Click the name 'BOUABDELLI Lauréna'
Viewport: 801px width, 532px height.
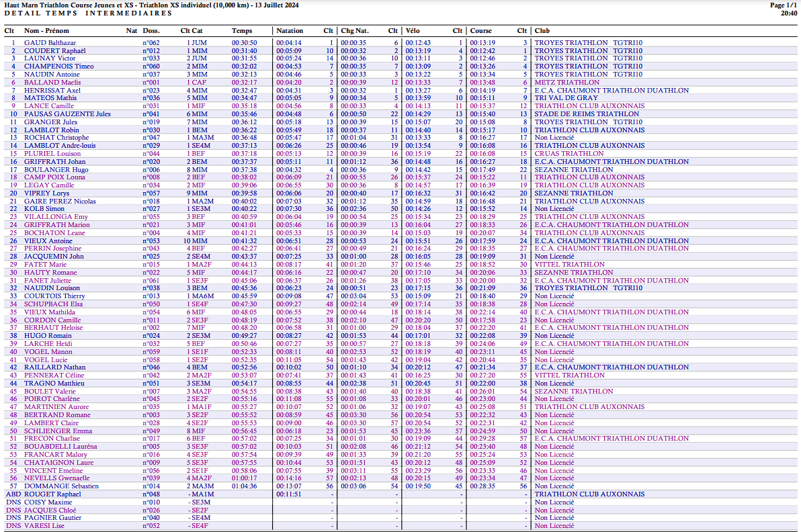point(60,446)
